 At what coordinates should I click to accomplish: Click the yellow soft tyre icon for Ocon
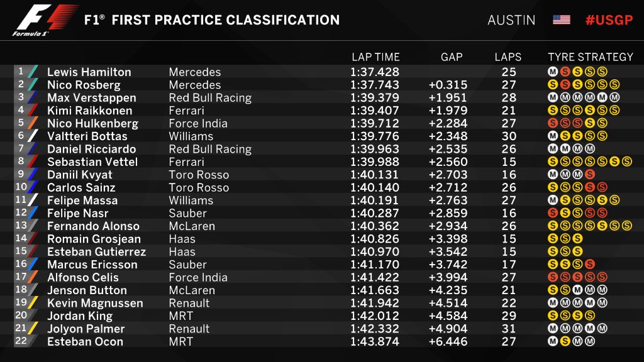pos(565,341)
